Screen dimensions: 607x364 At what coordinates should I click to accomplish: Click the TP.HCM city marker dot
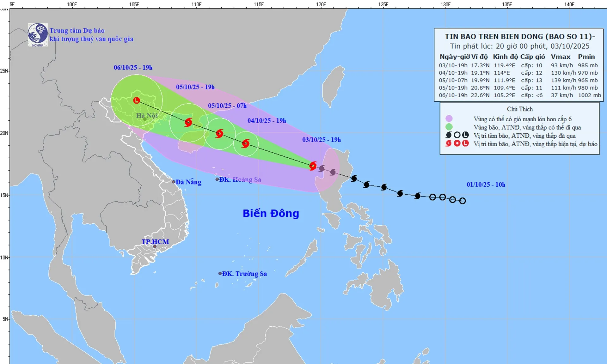click(x=155, y=247)
